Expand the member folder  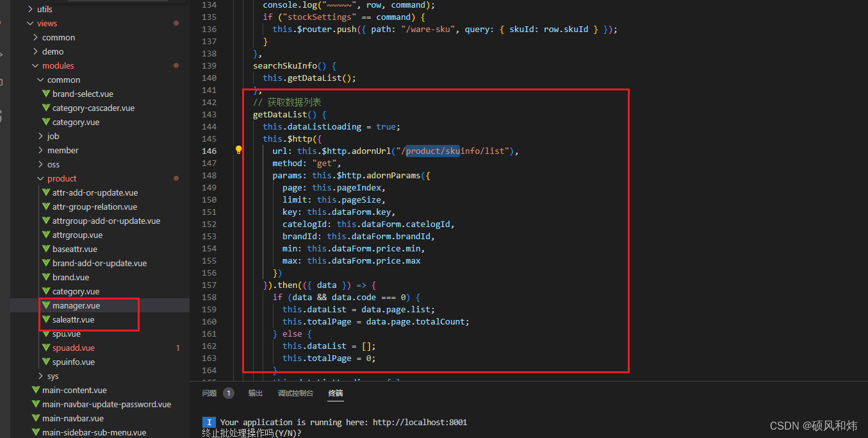(x=40, y=150)
